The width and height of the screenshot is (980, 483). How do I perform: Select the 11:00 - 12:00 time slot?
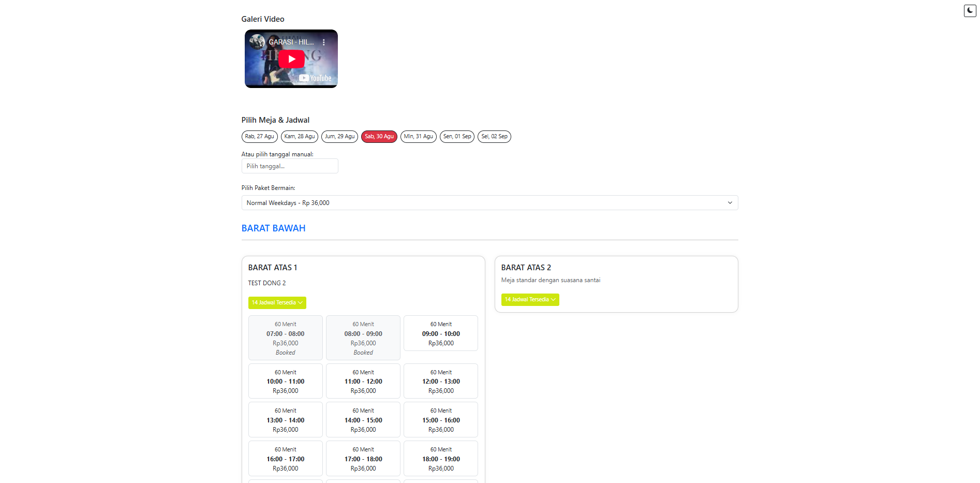coord(363,382)
